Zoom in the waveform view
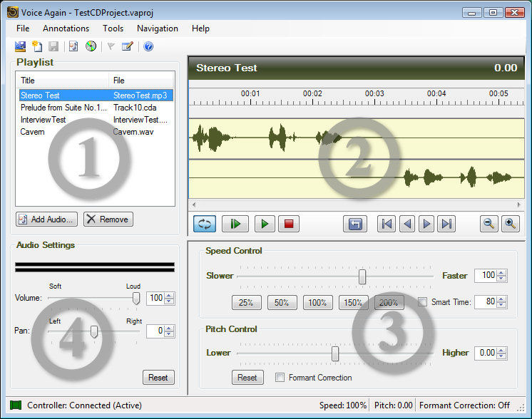532x419 pixels. click(x=511, y=224)
